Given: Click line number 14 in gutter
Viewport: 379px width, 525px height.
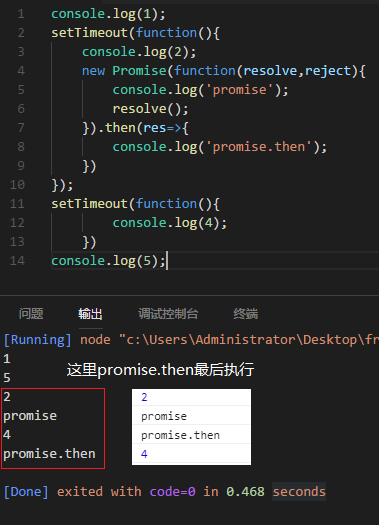Looking at the screenshot, I should click(x=17, y=261).
